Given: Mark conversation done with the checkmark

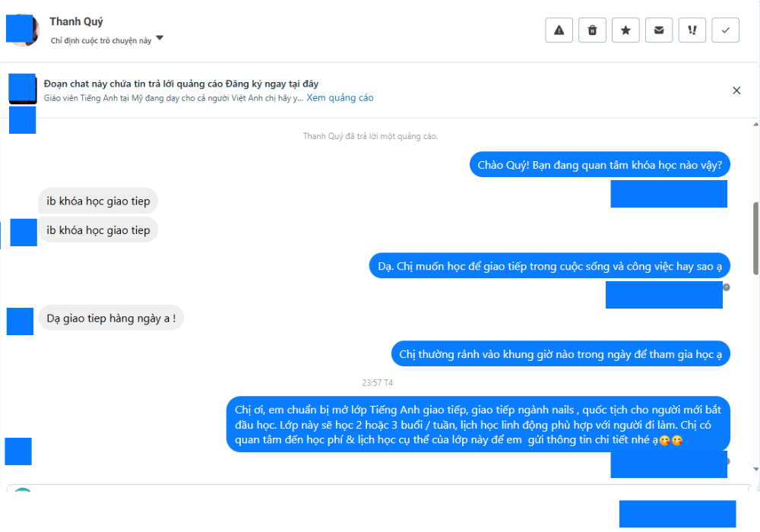Looking at the screenshot, I should pyautogui.click(x=726, y=30).
